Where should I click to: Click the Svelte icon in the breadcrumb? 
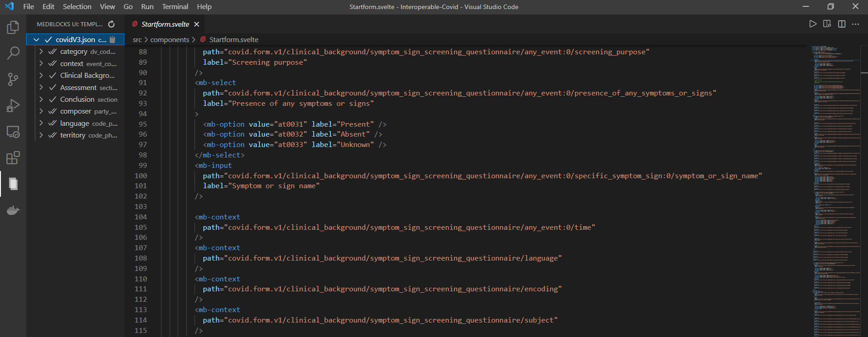[203, 39]
